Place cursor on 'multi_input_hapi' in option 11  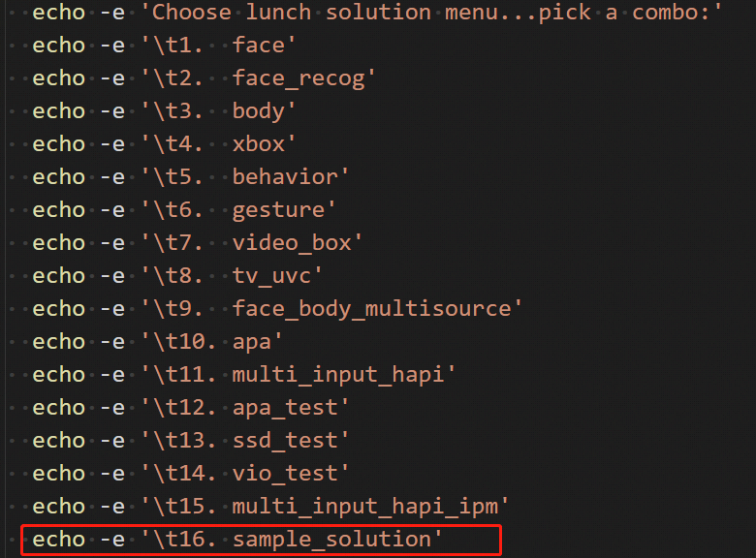click(337, 374)
